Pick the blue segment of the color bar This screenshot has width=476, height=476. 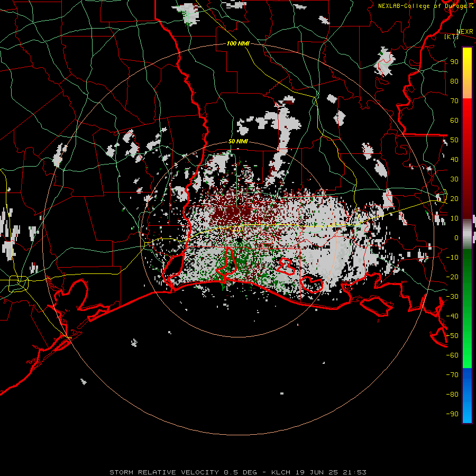[x=467, y=395]
